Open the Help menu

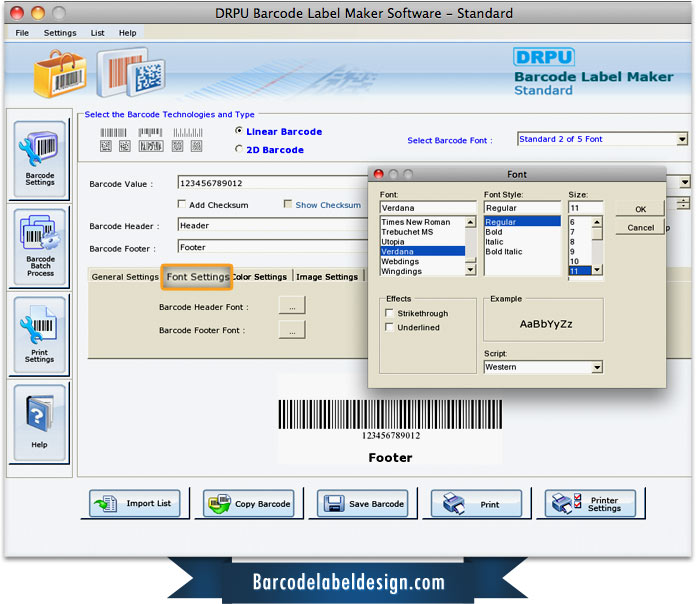pos(127,33)
